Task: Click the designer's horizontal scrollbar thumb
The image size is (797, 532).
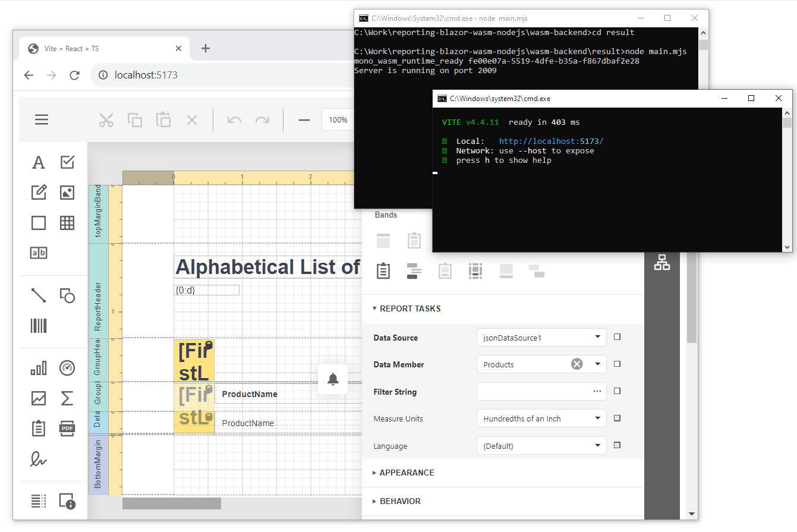Action: click(x=171, y=503)
